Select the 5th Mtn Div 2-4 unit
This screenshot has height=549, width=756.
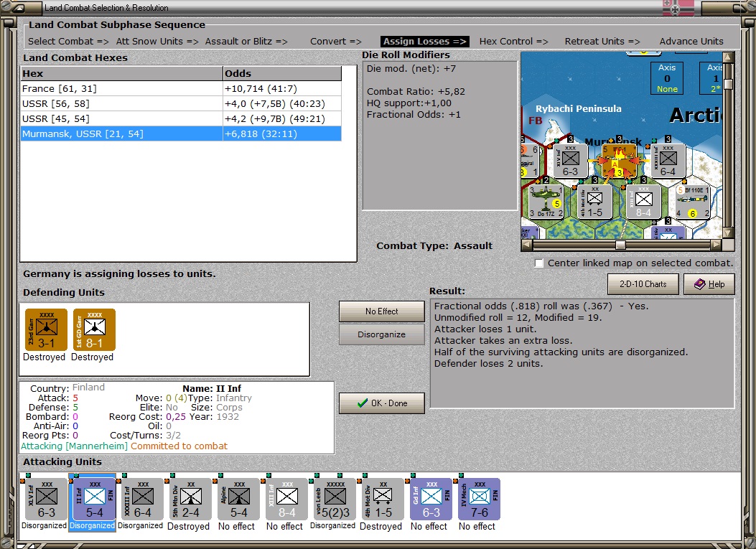click(x=190, y=499)
